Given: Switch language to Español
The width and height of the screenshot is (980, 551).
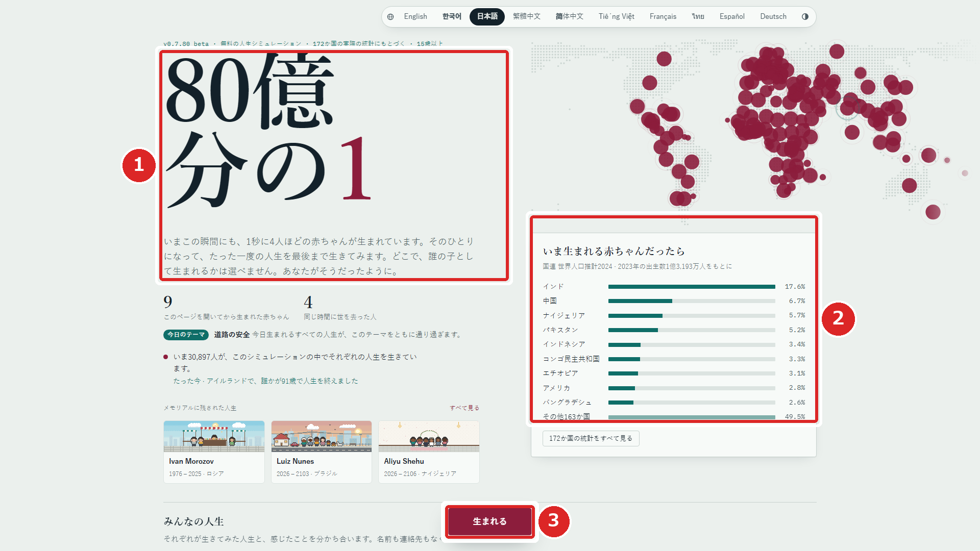Looking at the screenshot, I should [732, 17].
